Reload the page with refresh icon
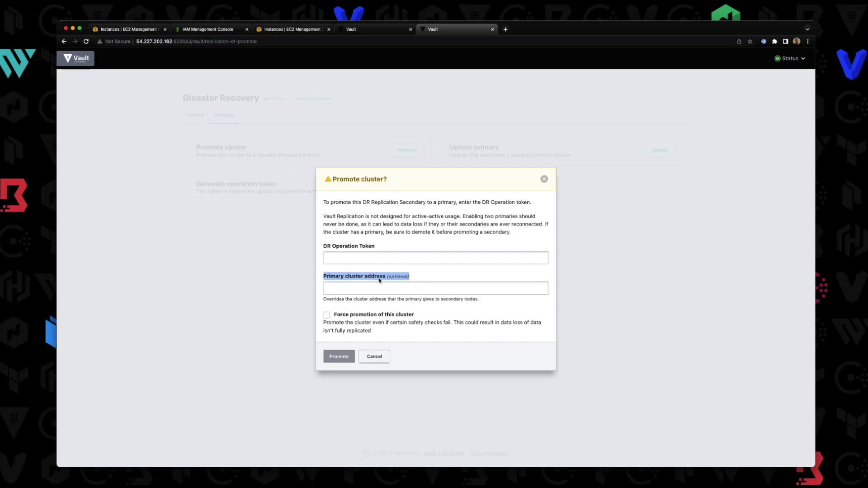 coord(86,42)
